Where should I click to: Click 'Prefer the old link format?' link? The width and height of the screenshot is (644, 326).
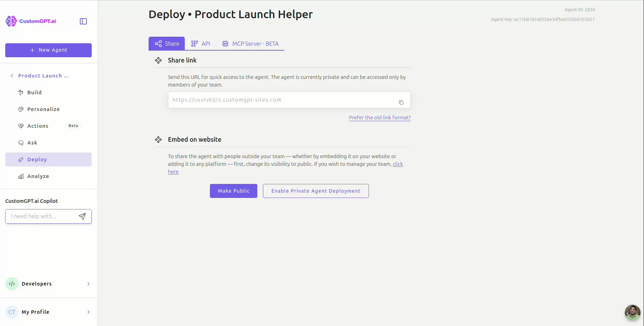(380, 118)
